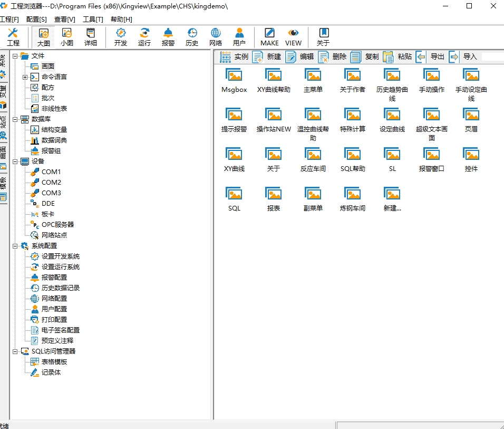
Task: Click the 运行 run toolbar icon
Action: point(144,37)
